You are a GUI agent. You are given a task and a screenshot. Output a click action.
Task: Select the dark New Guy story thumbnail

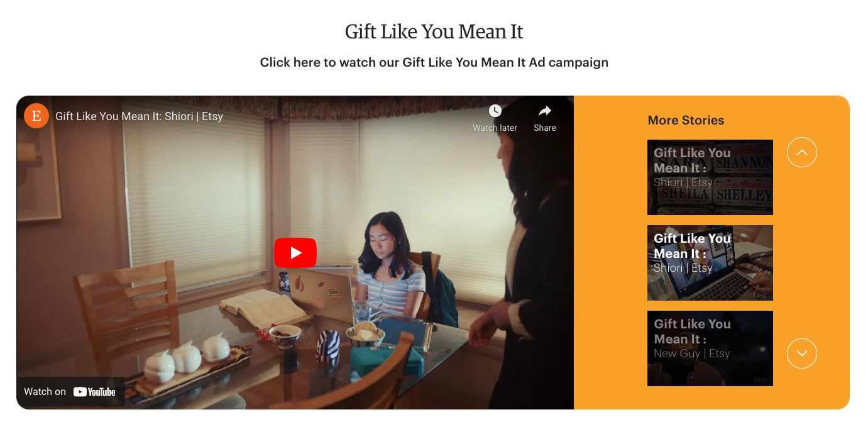click(710, 348)
